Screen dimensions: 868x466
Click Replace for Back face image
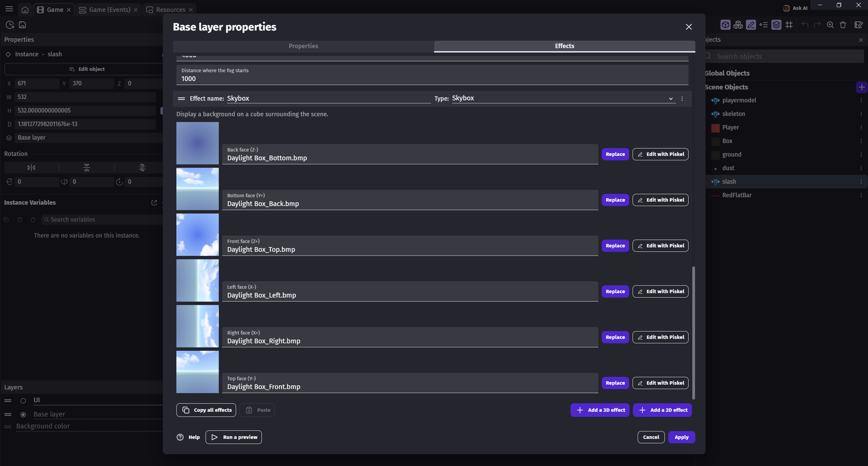point(615,154)
